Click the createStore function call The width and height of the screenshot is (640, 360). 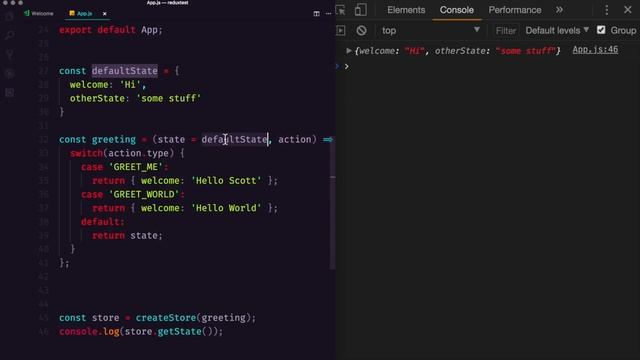pos(166,318)
